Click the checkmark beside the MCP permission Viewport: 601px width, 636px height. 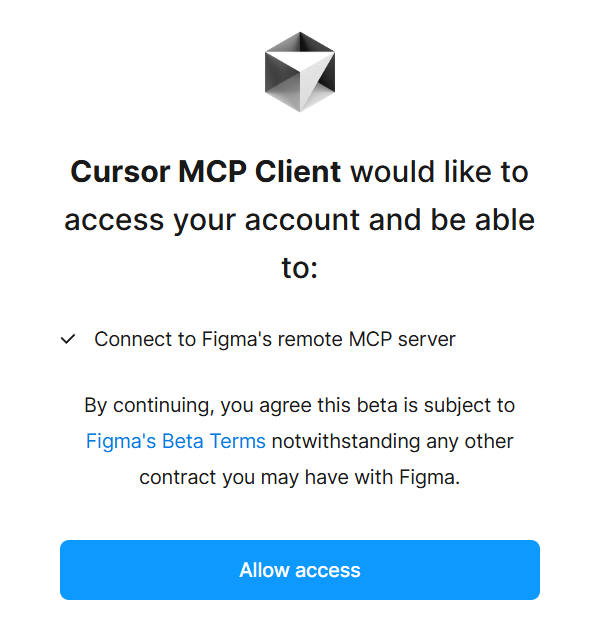click(68, 339)
